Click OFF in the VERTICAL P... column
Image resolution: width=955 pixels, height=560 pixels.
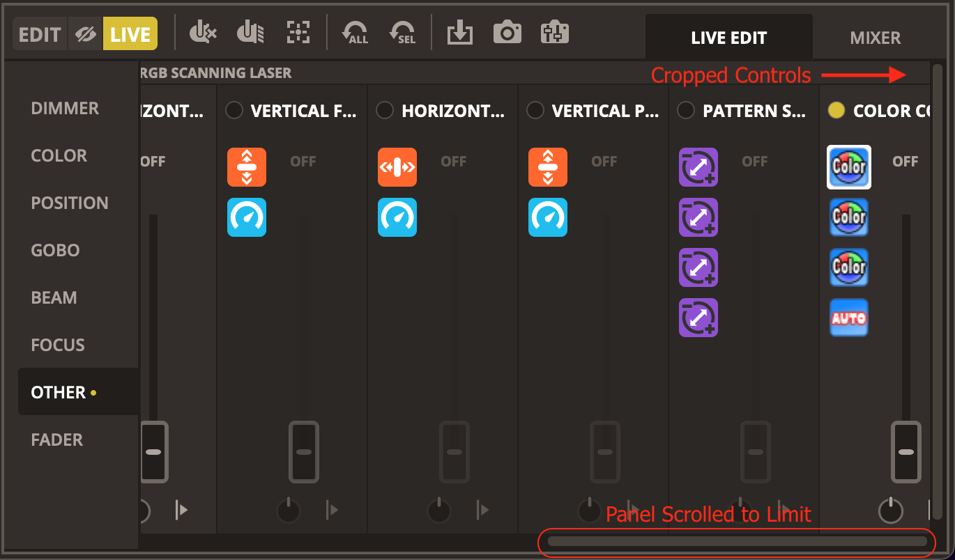(x=604, y=162)
